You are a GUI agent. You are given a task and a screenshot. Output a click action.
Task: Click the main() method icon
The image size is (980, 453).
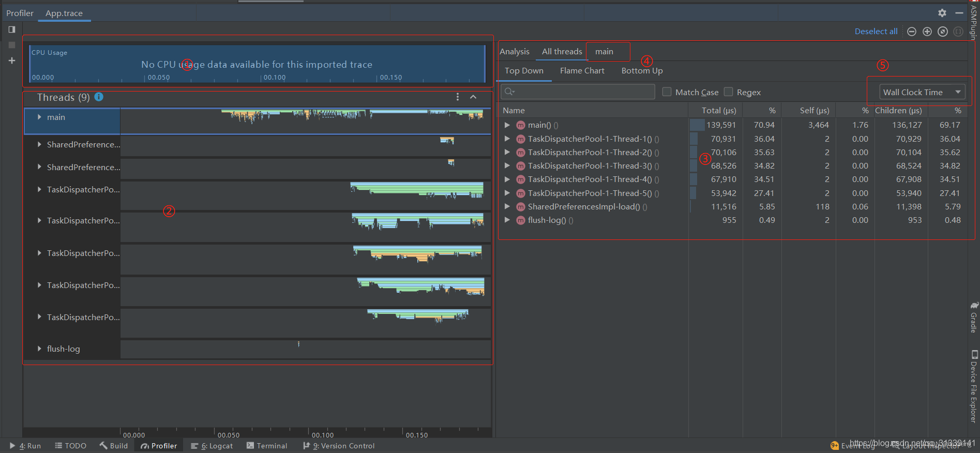coord(521,125)
